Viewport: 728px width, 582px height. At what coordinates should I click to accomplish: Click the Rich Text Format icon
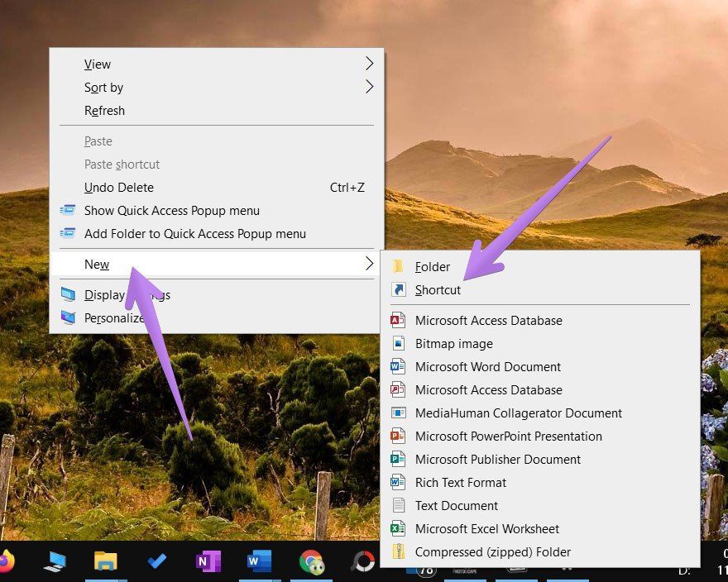coord(398,483)
